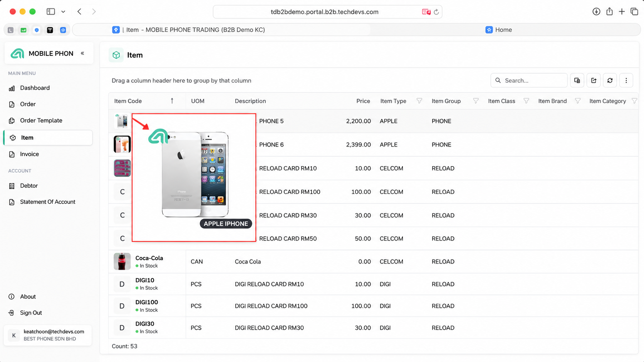This screenshot has height=362, width=644.
Task: Switch to the Home tab
Action: coord(499,30)
